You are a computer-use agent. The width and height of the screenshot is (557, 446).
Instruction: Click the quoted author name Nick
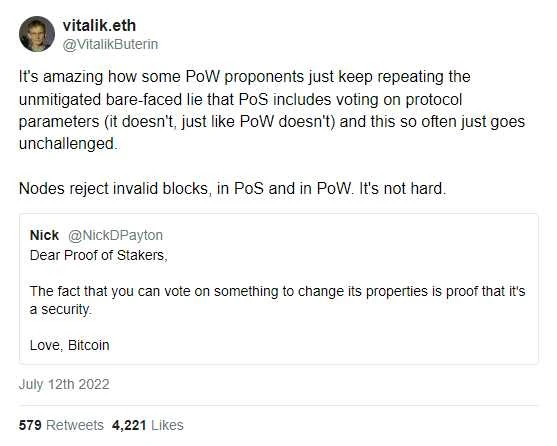click(x=44, y=235)
